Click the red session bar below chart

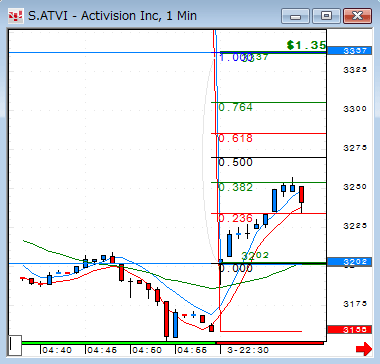[x=270, y=343]
